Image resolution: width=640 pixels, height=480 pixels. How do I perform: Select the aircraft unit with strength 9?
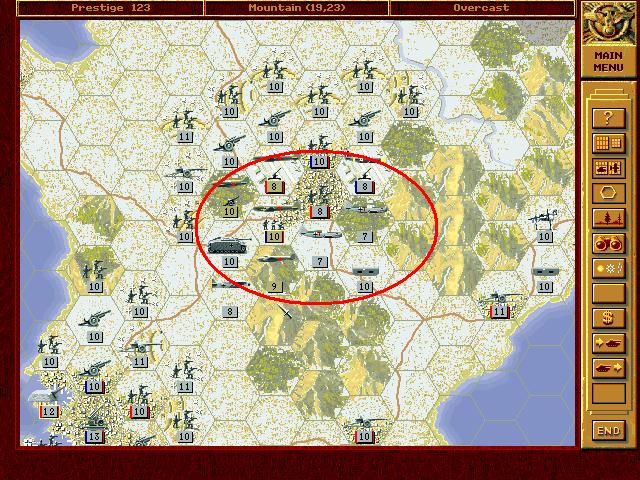[274, 271]
